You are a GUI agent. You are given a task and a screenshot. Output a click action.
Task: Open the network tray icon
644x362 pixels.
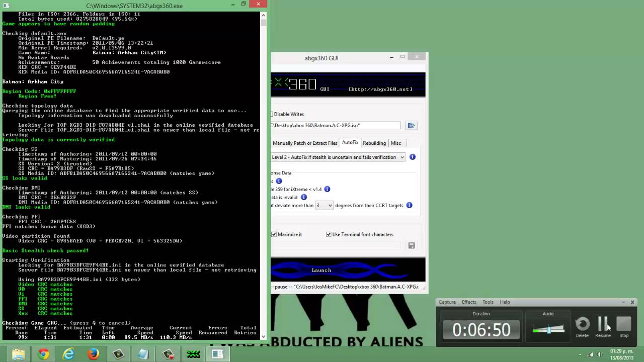[590, 354]
